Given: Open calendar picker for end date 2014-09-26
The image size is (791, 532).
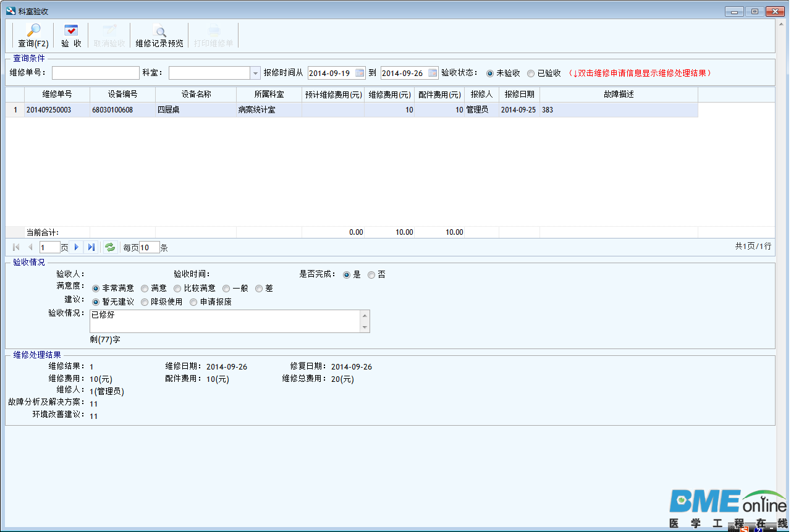Looking at the screenshot, I should (x=433, y=73).
